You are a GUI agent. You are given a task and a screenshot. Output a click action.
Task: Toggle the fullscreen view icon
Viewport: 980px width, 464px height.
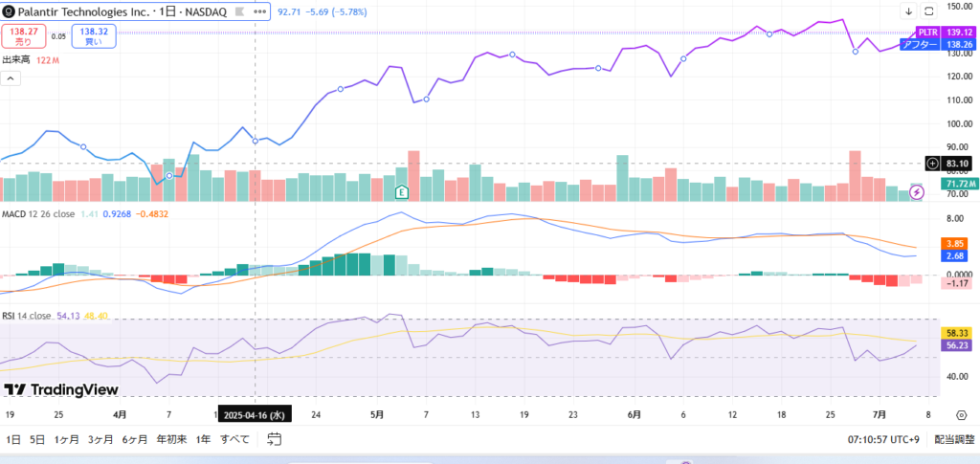point(928,11)
